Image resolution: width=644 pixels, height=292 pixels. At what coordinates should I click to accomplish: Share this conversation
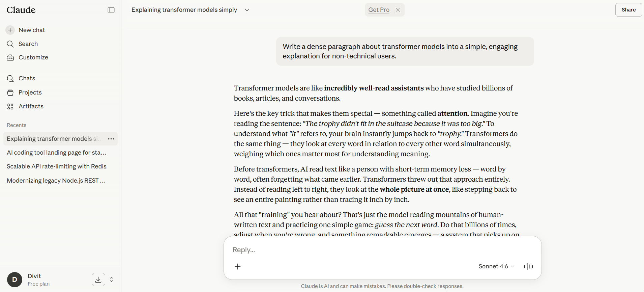628,10
